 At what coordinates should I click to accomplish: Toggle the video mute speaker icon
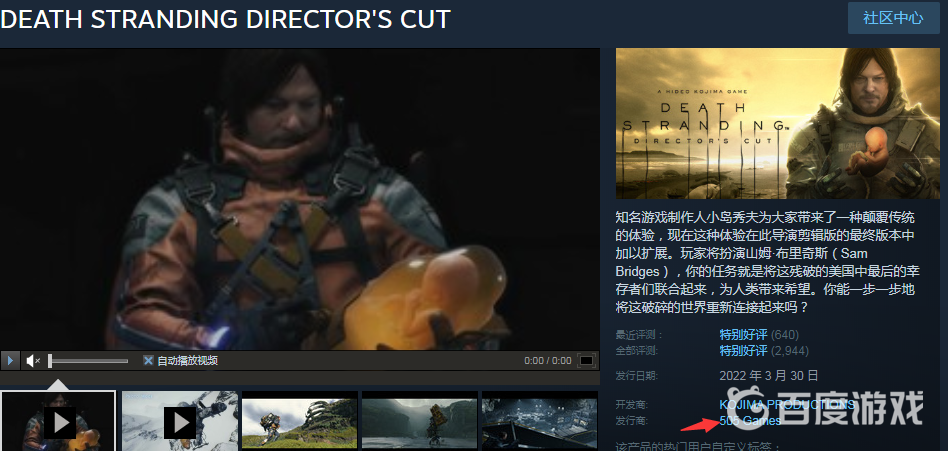click(33, 361)
